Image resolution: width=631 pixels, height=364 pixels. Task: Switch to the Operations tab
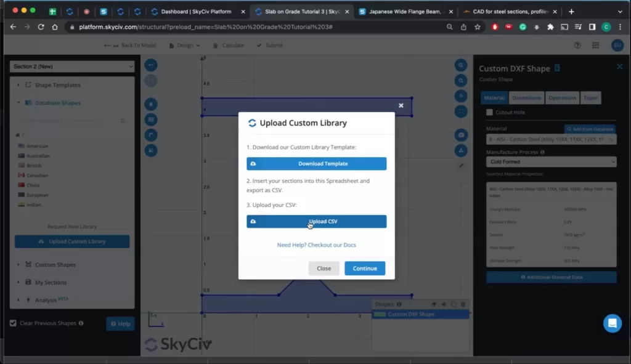tap(562, 98)
